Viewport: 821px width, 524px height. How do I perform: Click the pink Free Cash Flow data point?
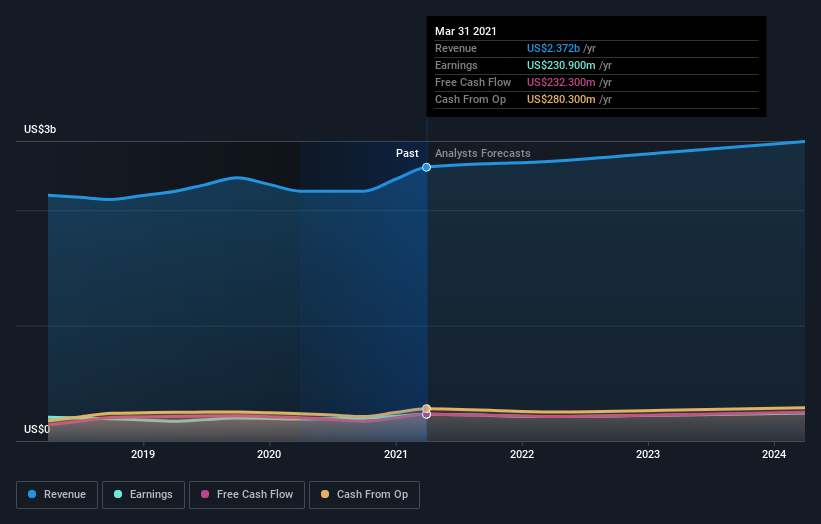pos(426,415)
